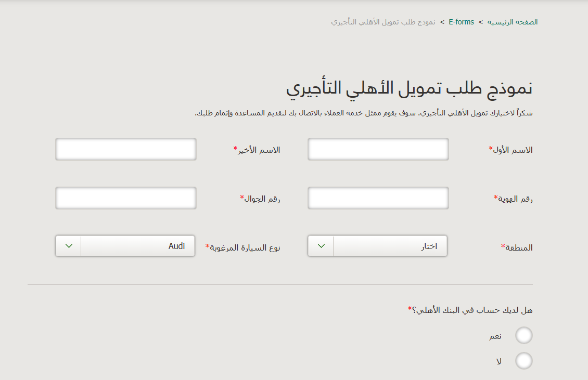The image size is (588, 380).
Task: Click the chevron arrow on the Audi dropdown
Action: pyautogui.click(x=69, y=246)
